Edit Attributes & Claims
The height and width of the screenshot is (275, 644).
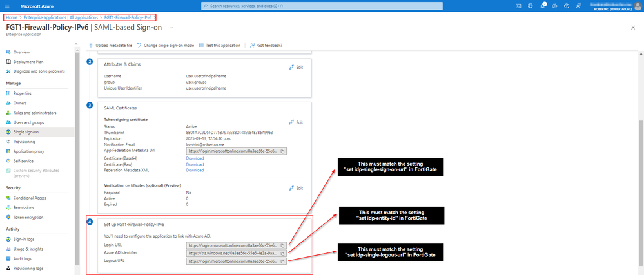pos(296,68)
